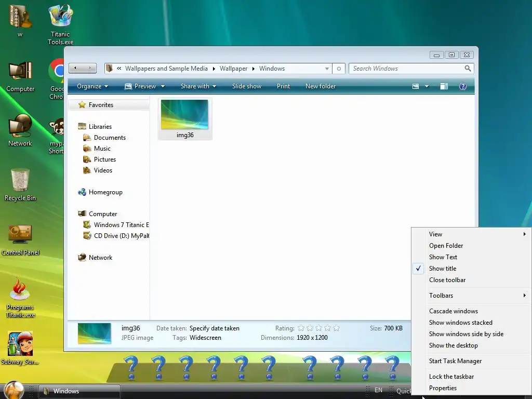Click the Slide show button
Viewport: 532px width, 399px height.
tap(247, 86)
